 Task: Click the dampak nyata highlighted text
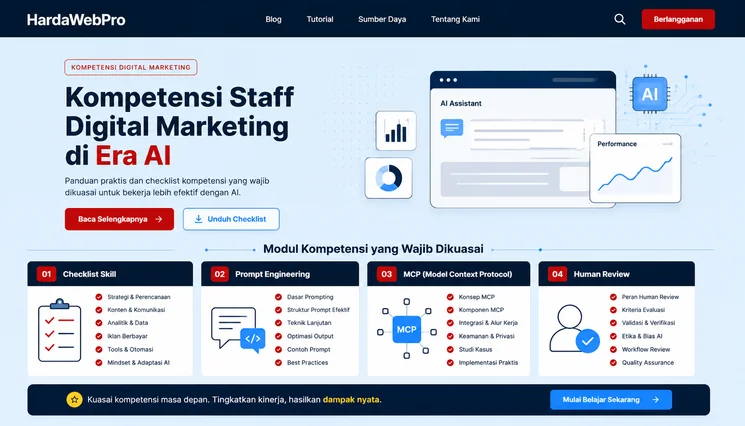(x=351, y=400)
